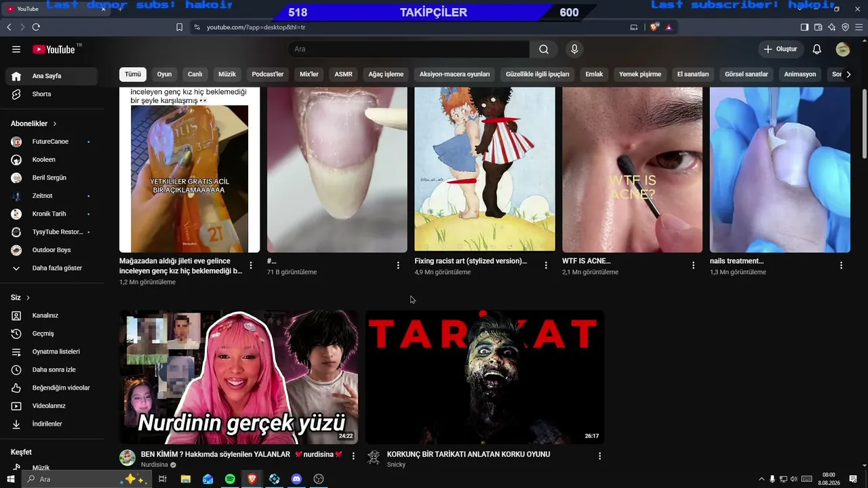Click the browser address bar URL
The image size is (868, 488).
pyautogui.click(x=256, y=27)
